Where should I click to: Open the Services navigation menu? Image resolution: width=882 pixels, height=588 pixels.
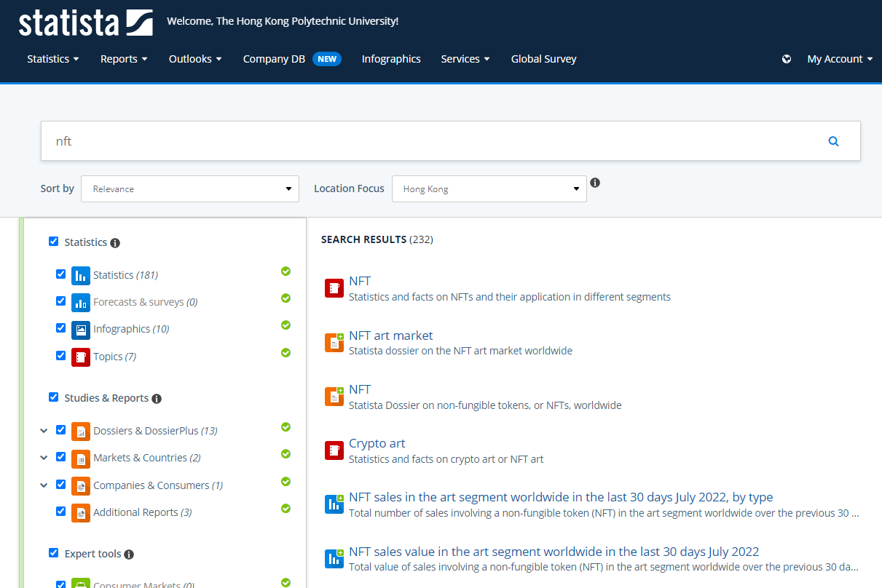coord(465,59)
